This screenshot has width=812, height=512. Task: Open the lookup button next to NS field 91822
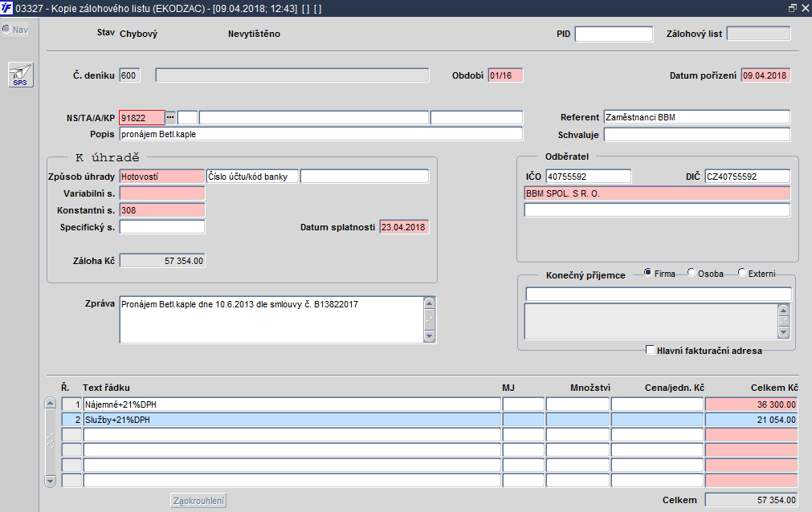coord(170,117)
